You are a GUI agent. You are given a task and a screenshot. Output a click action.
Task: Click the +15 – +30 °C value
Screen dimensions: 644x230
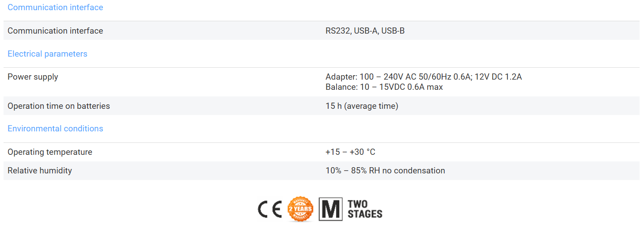(x=350, y=152)
